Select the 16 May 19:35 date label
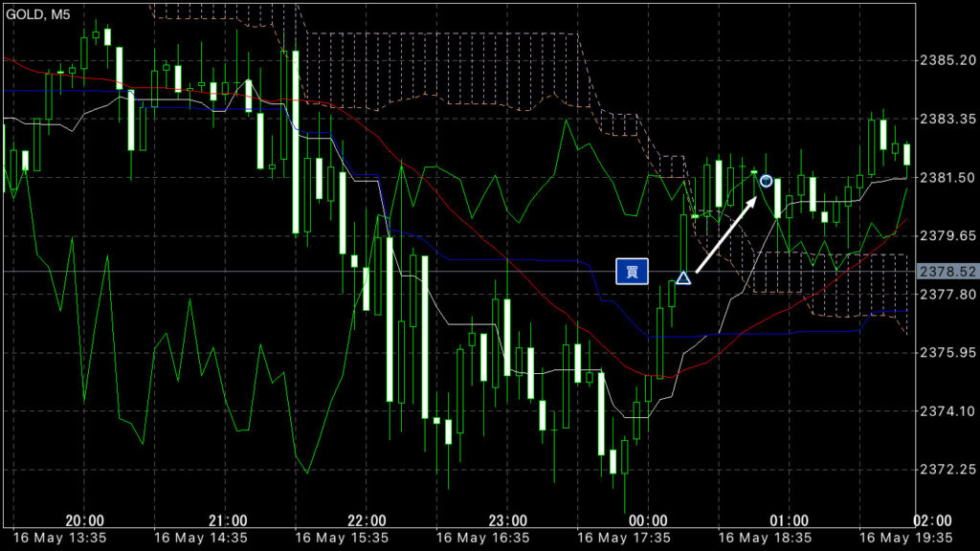The width and height of the screenshot is (980, 551). (x=905, y=538)
